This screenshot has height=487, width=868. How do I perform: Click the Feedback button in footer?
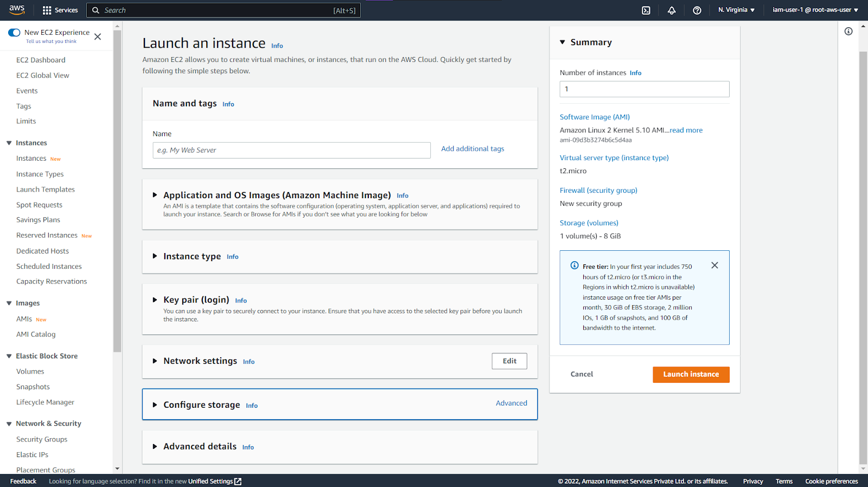point(23,482)
